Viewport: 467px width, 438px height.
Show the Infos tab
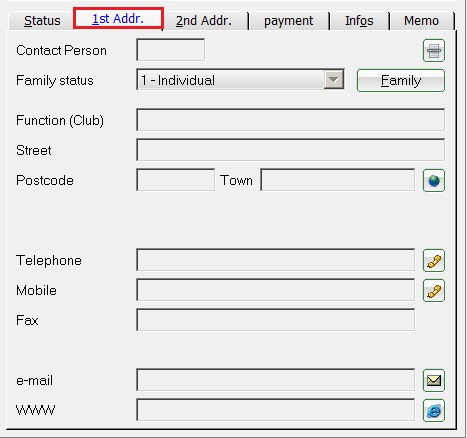359,21
